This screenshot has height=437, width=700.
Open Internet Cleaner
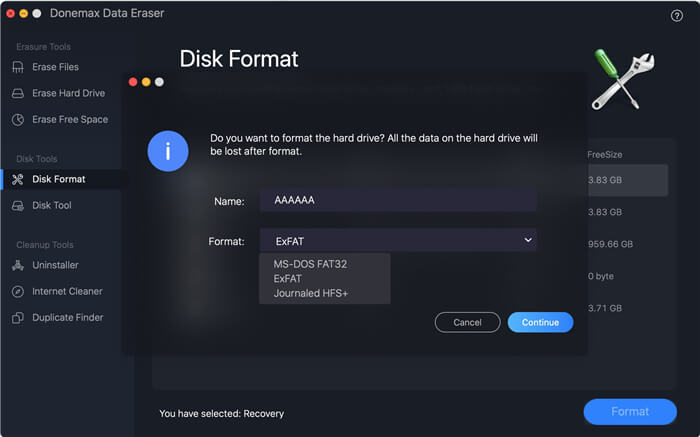click(x=67, y=291)
